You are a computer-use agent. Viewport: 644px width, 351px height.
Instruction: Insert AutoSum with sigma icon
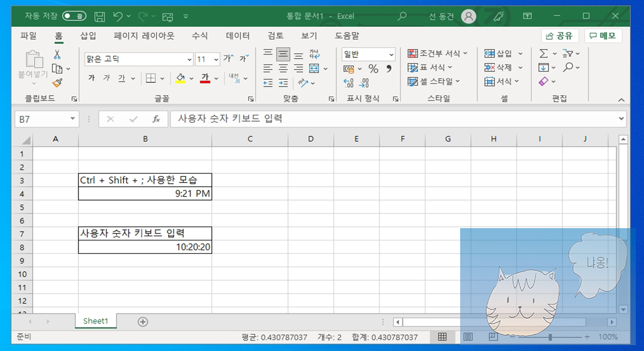pos(543,53)
